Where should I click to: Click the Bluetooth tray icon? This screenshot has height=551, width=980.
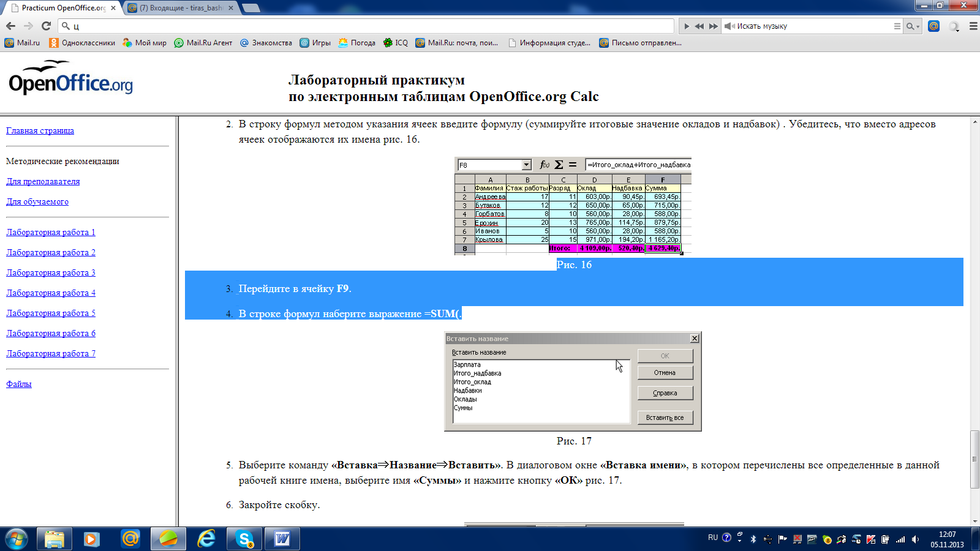[x=753, y=539]
